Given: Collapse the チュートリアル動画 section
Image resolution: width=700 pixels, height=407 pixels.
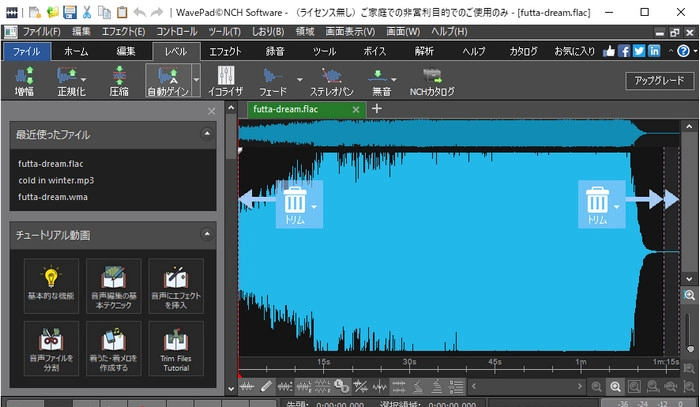Looking at the screenshot, I should pos(206,235).
